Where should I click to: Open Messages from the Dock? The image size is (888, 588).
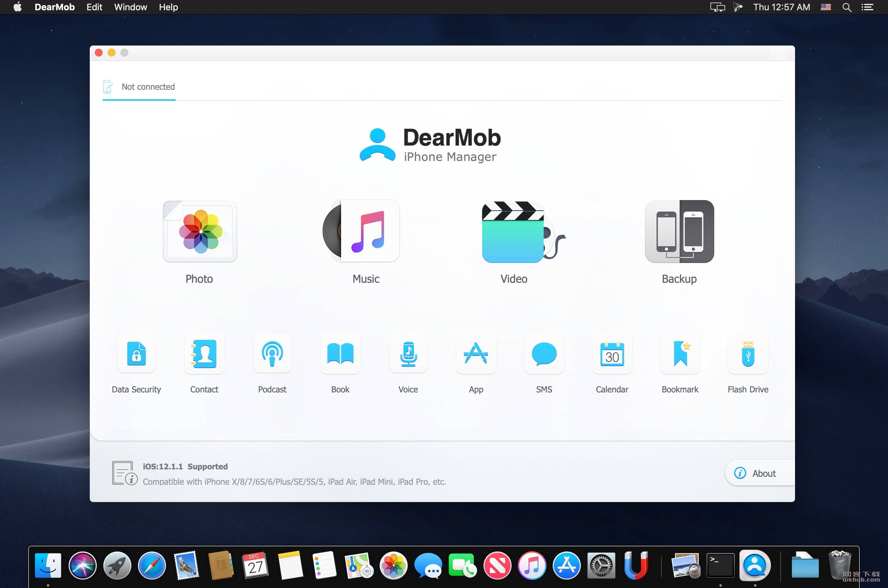pos(428,565)
